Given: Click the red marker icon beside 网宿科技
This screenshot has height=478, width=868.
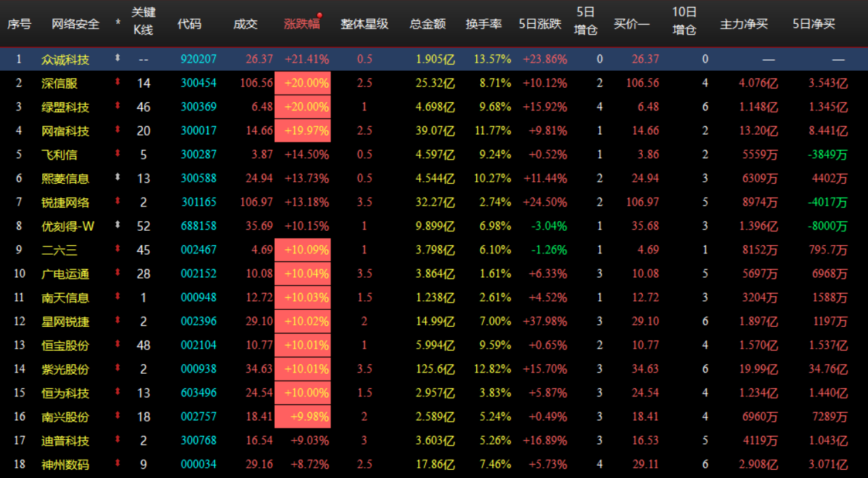Looking at the screenshot, I should [x=118, y=130].
